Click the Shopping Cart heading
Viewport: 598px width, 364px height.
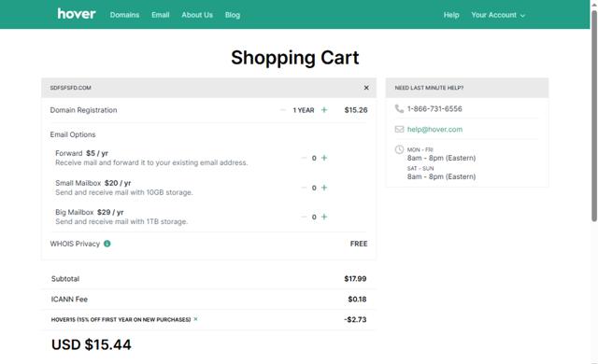[x=295, y=58]
